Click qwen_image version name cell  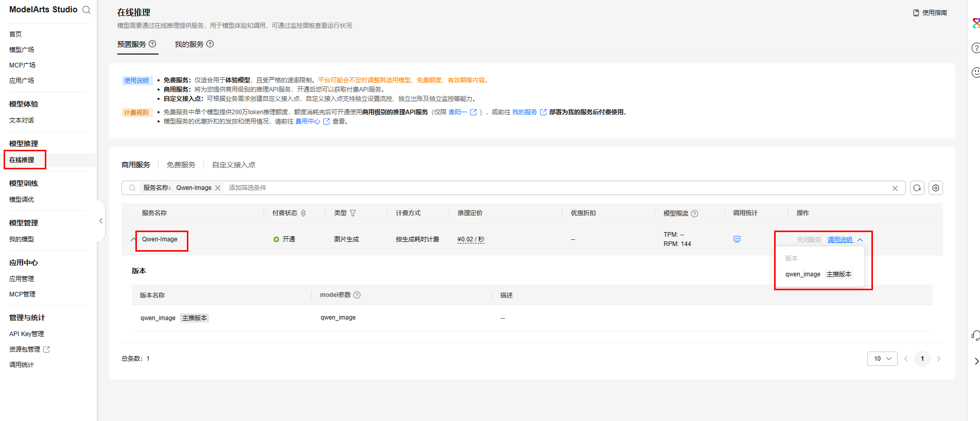click(158, 318)
